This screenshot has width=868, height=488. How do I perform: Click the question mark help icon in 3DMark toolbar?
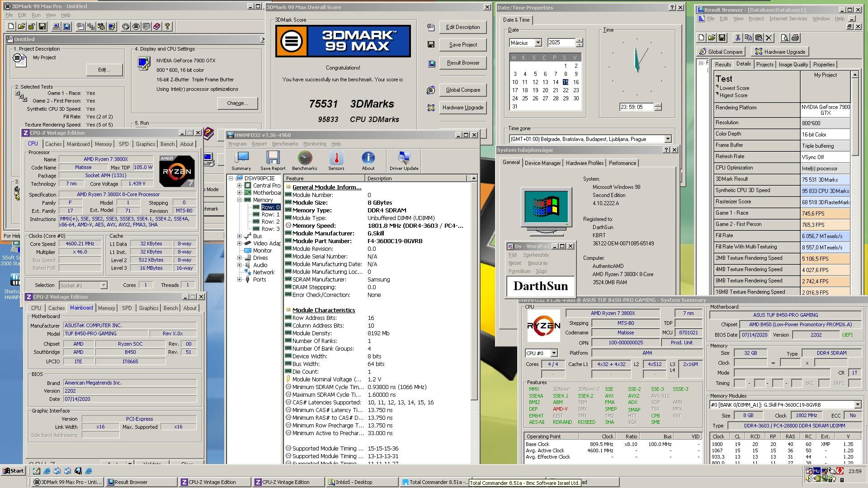167,27
